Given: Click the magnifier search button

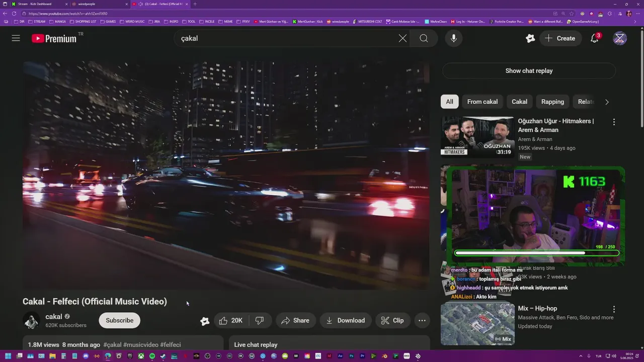Looking at the screenshot, I should [424, 38].
